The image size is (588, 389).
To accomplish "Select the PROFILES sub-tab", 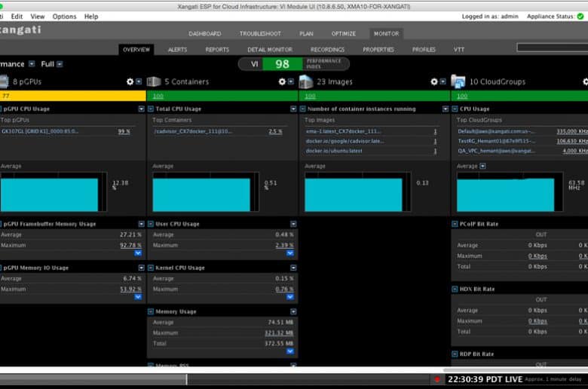I will click(x=424, y=50).
